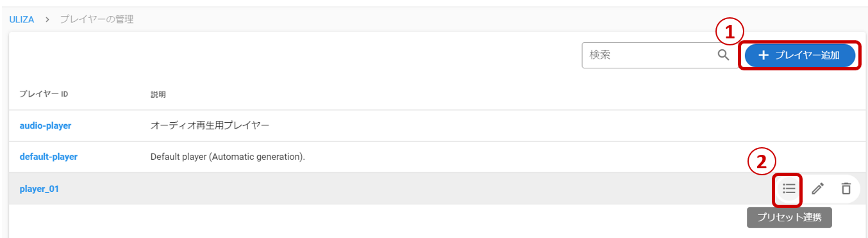Click the プリセット連携 tooltip label
Screen dimensions: 868x238
pos(789,218)
